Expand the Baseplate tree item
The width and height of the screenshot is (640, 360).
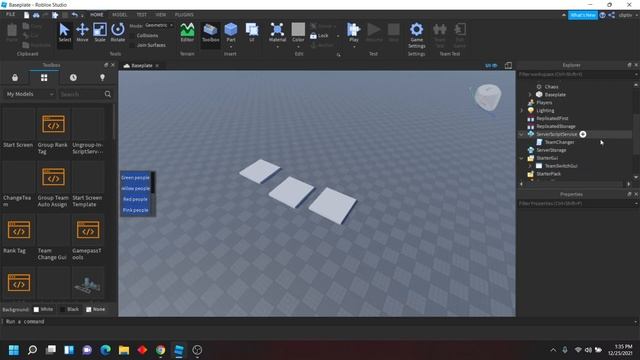(530, 95)
